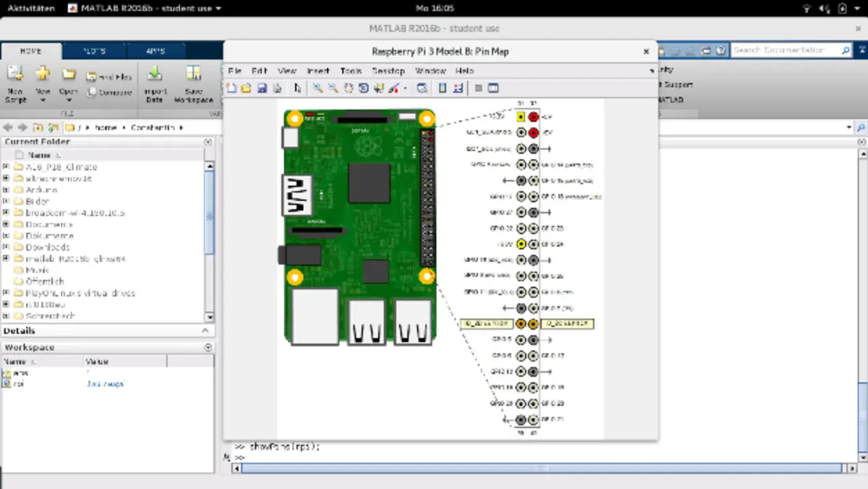This screenshot has height=489, width=868.
Task: Select the Pan hand tool
Action: pos(349,88)
